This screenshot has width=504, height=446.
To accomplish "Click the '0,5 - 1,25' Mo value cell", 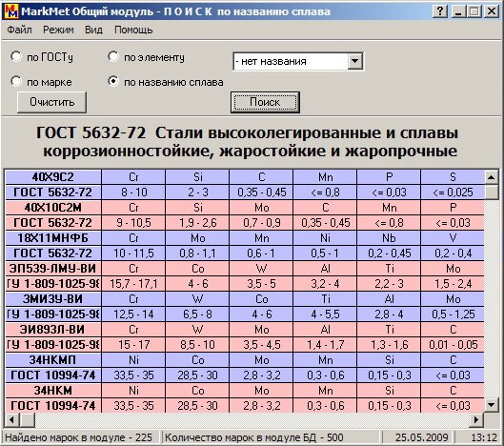I will click(x=453, y=314).
